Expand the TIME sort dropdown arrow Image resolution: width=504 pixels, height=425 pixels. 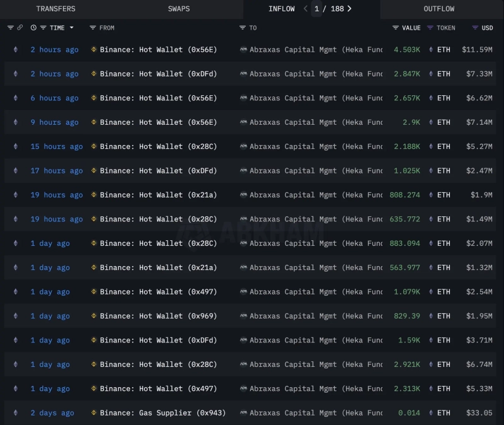71,28
